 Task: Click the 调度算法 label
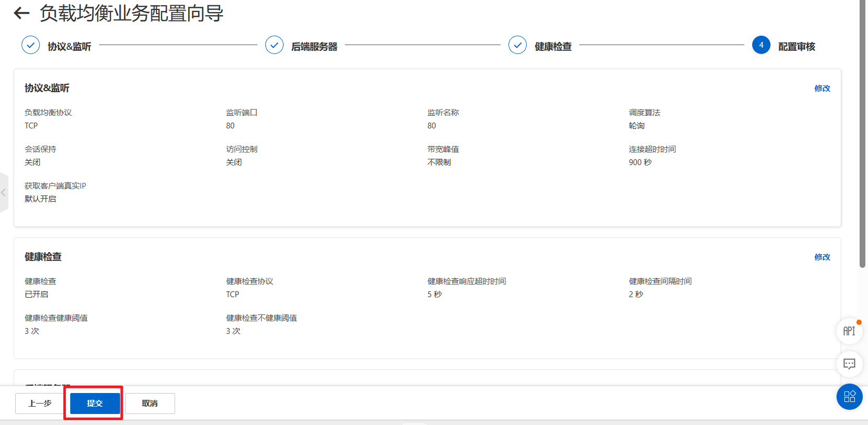pos(645,113)
